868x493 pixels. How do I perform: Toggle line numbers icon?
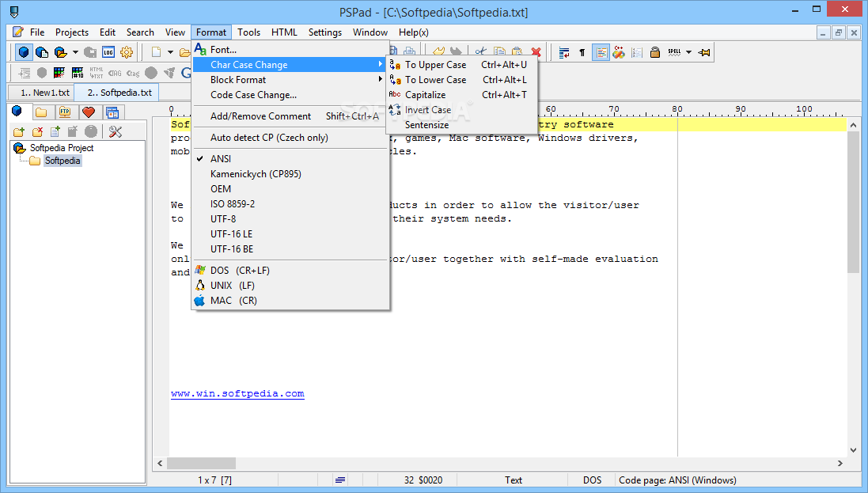click(x=637, y=52)
